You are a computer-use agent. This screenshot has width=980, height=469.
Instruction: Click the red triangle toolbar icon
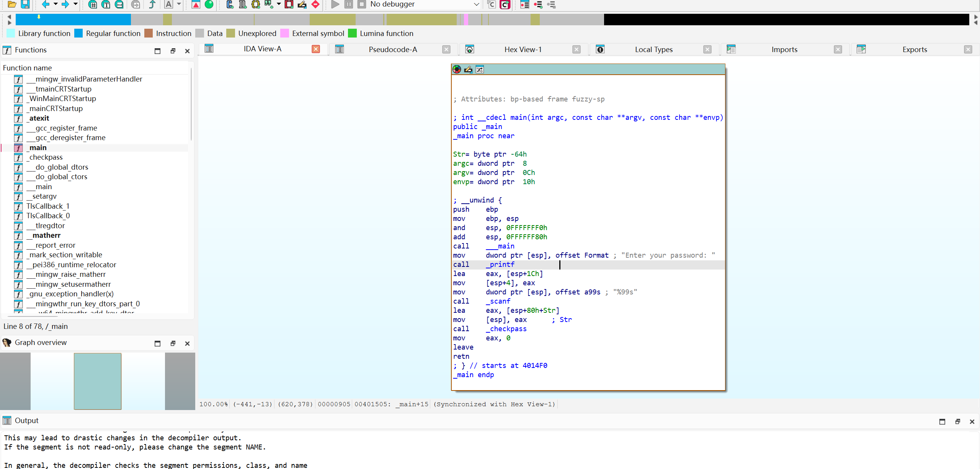pyautogui.click(x=196, y=4)
